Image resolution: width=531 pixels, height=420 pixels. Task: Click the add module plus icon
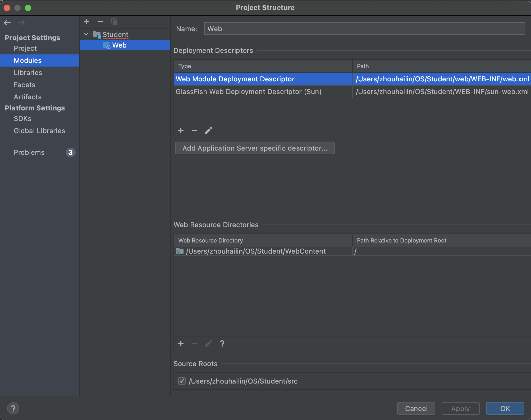87,22
